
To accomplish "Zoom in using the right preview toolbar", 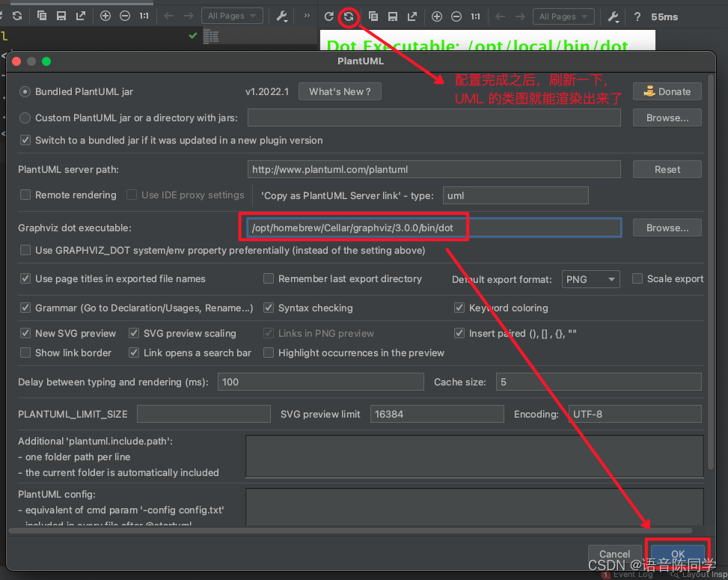I will pyautogui.click(x=437, y=16).
